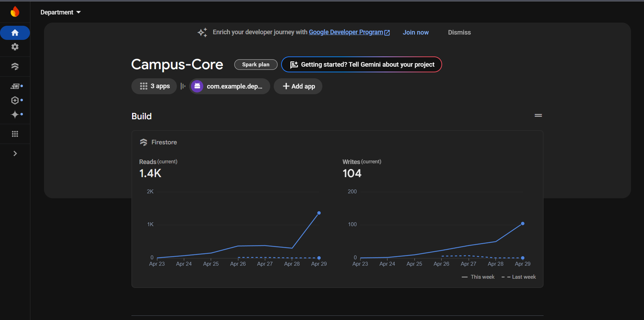Viewport: 644px width, 320px height.
Task: Open the Build category hexagon icon
Action: coord(15,100)
